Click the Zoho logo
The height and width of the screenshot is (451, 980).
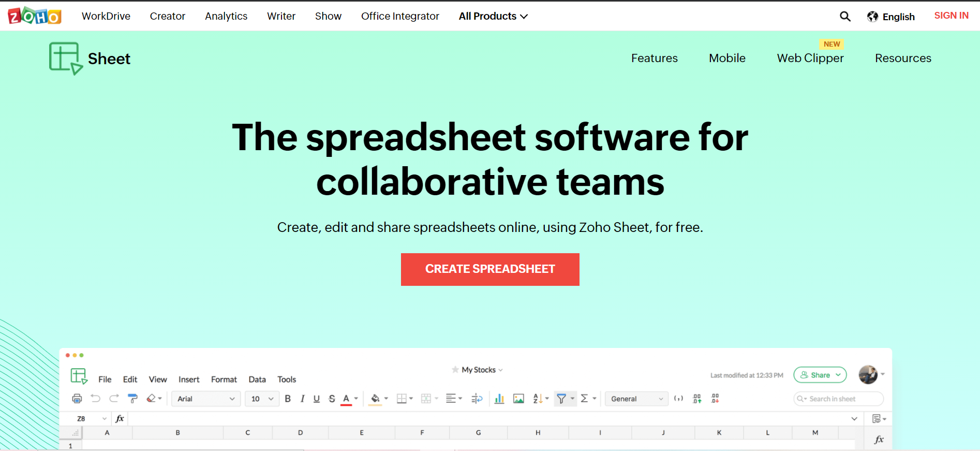(35, 16)
